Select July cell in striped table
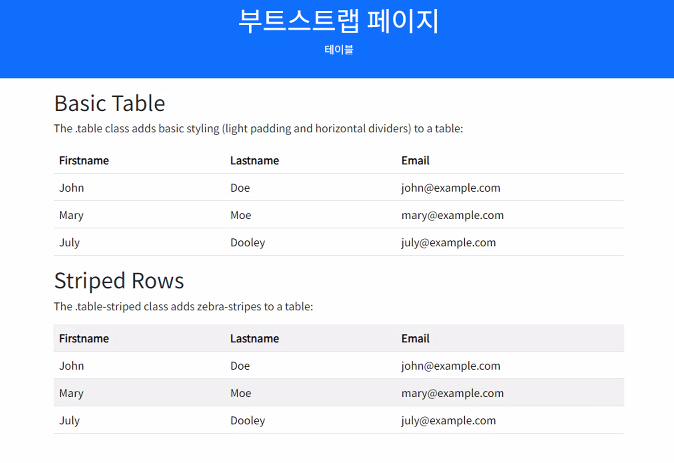 69,421
